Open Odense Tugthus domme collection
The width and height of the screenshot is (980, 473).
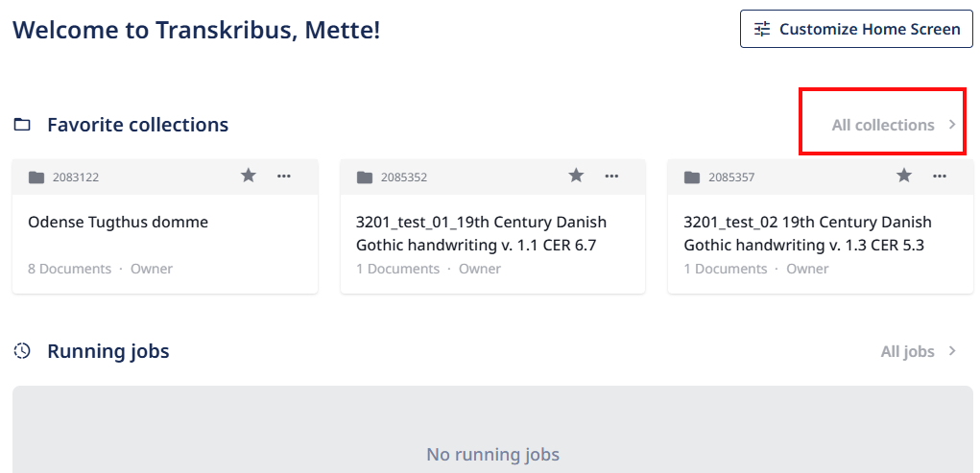coord(118,222)
